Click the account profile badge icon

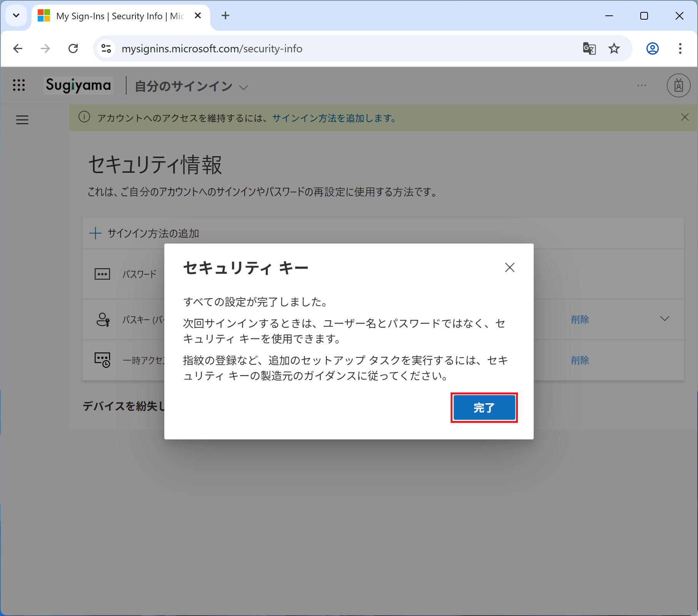point(678,85)
